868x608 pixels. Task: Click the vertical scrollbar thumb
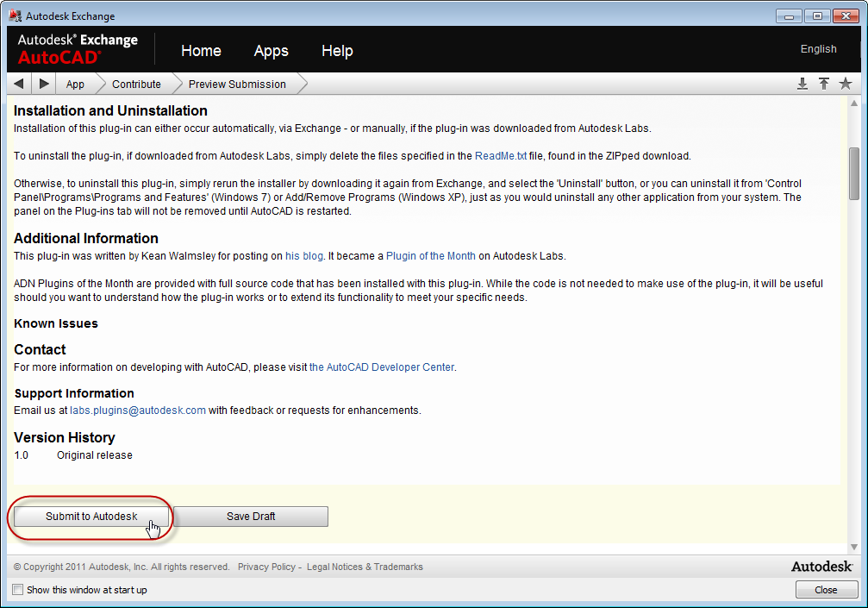853,173
